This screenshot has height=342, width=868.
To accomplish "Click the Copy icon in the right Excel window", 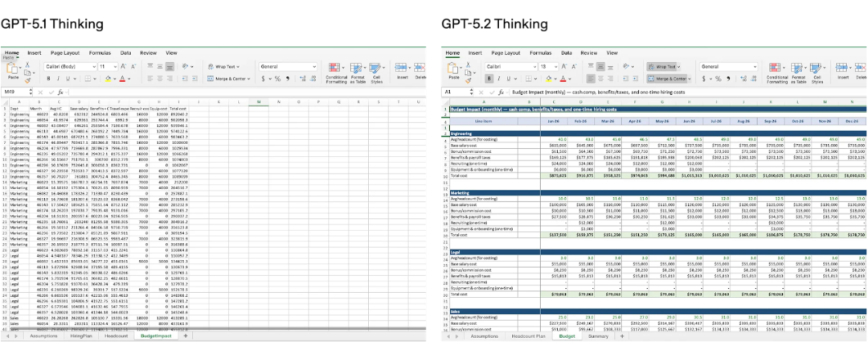I will [469, 72].
